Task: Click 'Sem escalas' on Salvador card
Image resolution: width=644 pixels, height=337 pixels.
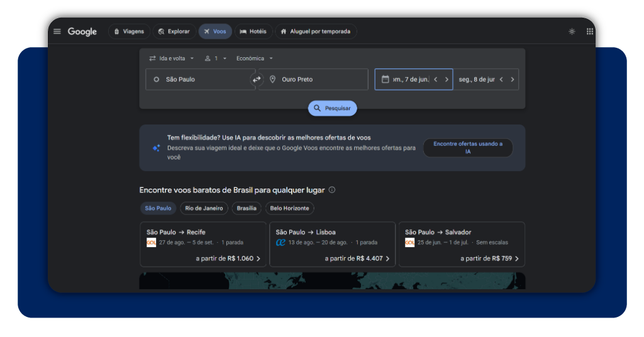Action: (x=492, y=243)
